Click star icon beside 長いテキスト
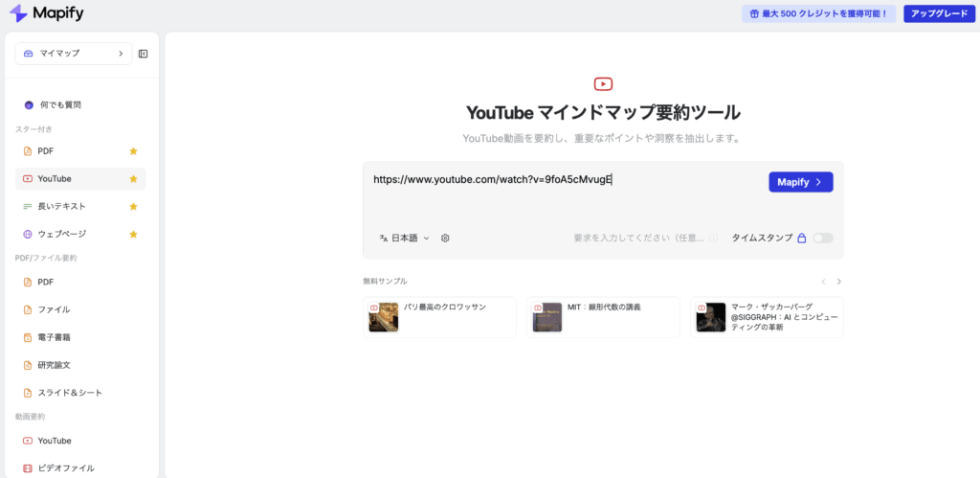 (x=134, y=207)
